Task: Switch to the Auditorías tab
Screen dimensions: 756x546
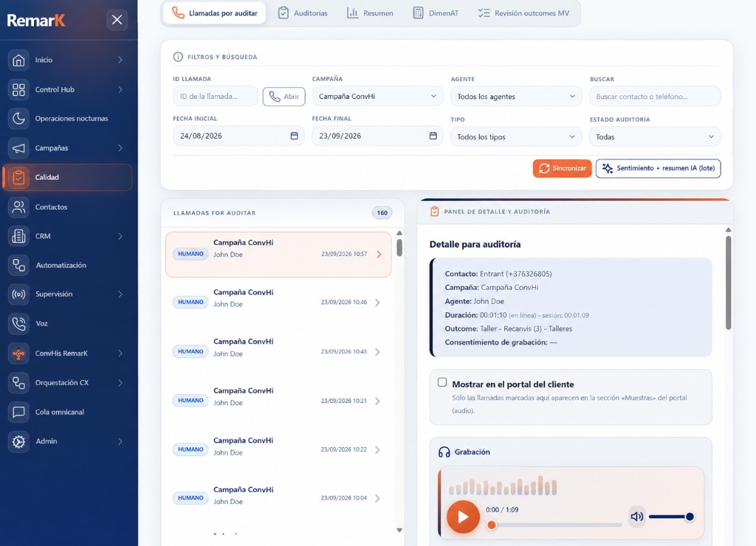Action: 303,13
